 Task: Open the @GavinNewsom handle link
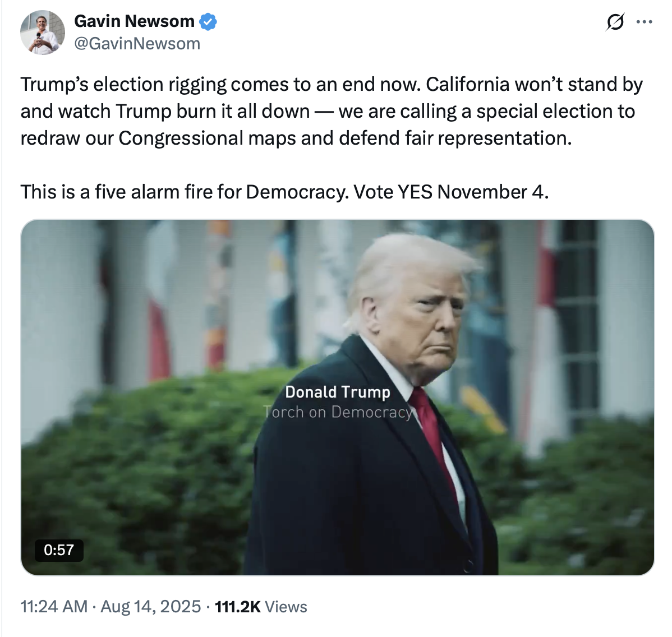tap(137, 44)
